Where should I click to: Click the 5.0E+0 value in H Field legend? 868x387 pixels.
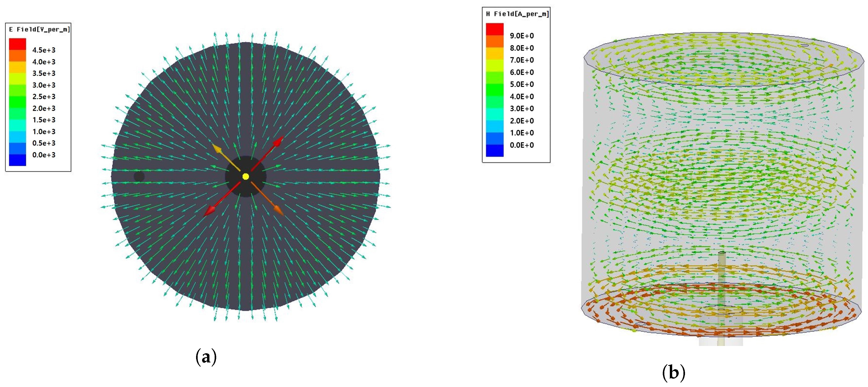pyautogui.click(x=522, y=84)
